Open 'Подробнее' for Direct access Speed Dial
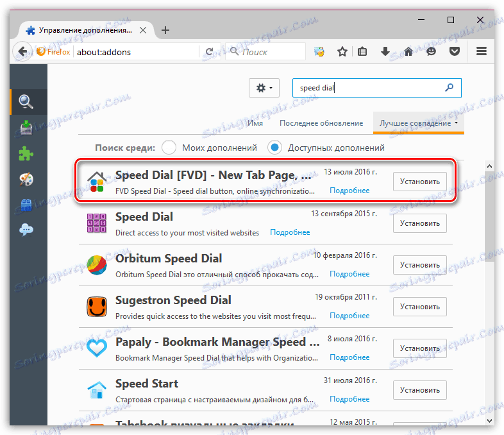The image size is (504, 435). coord(290,232)
